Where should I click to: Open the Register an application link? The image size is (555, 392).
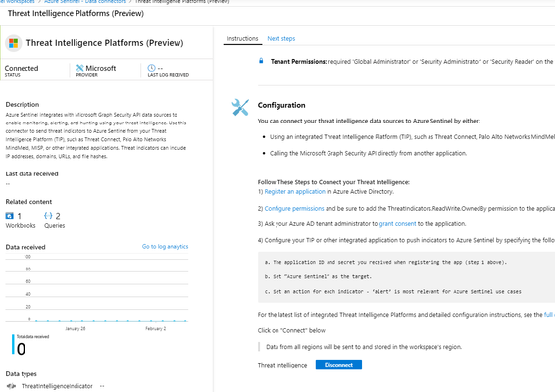[294, 192]
